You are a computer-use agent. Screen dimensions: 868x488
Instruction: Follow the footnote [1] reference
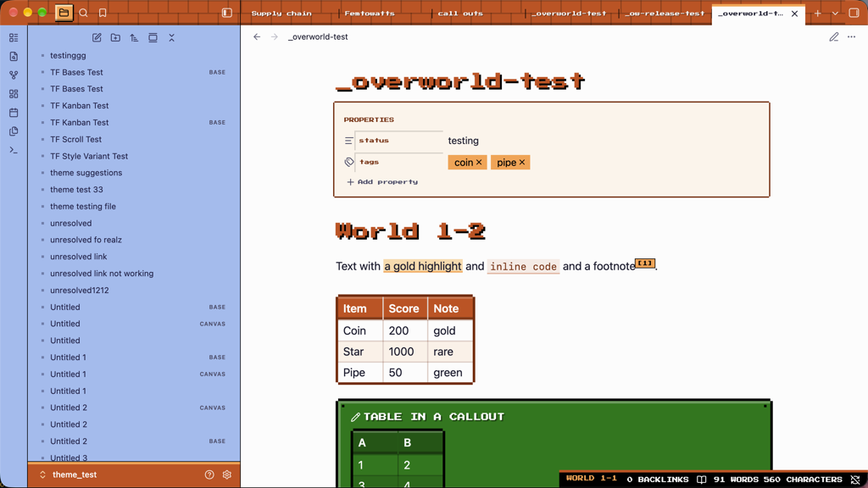(x=645, y=263)
